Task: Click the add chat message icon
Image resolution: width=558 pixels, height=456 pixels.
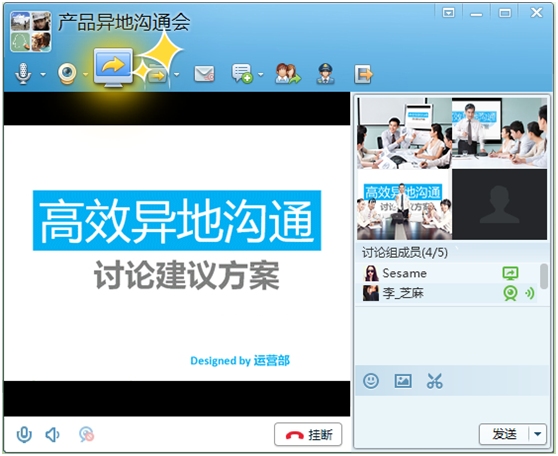Action: coord(242,74)
